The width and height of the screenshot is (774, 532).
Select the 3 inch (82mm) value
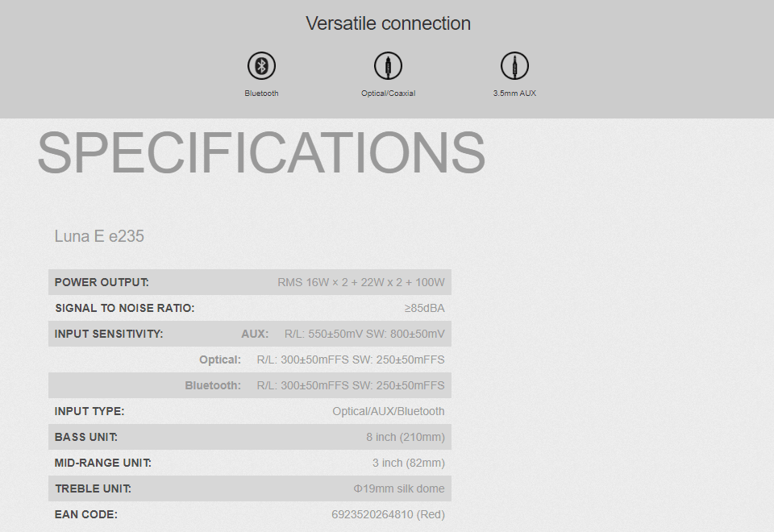(x=409, y=463)
